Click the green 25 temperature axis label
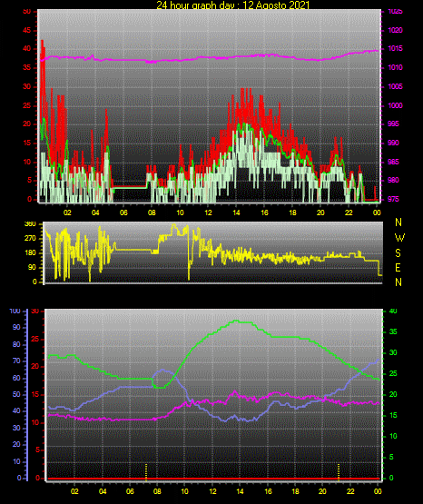Image resolution: width=423 pixels, height=504 pixels. click(393, 373)
